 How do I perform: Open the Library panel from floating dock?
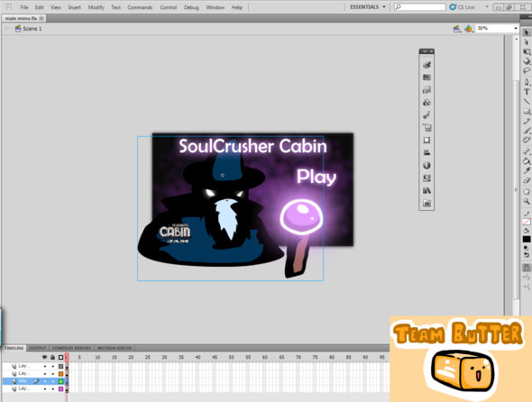[x=427, y=191]
